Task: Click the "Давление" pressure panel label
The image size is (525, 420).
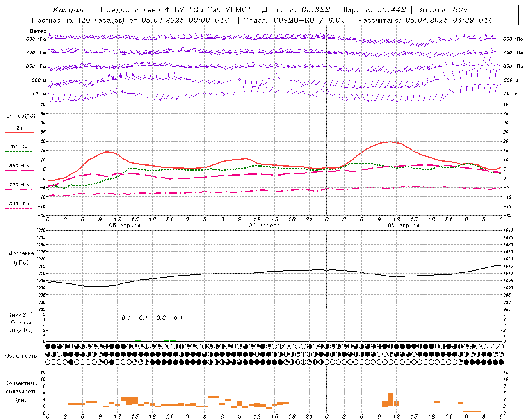Action: click(x=21, y=253)
